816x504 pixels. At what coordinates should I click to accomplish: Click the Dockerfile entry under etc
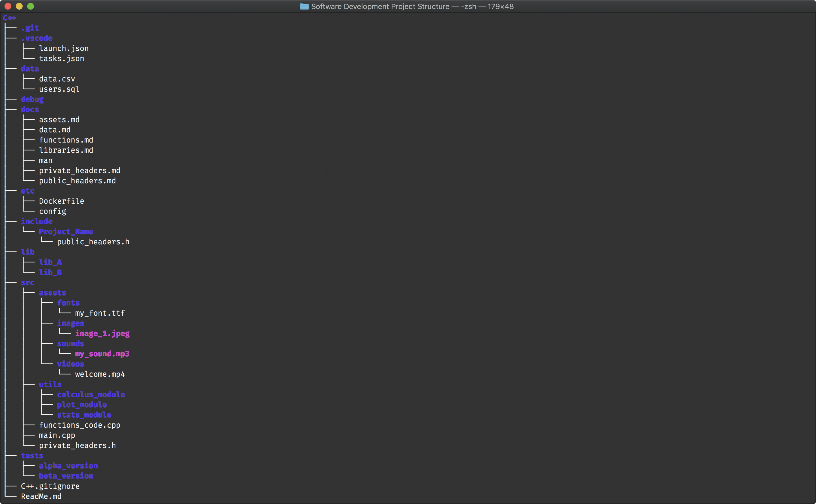point(61,201)
